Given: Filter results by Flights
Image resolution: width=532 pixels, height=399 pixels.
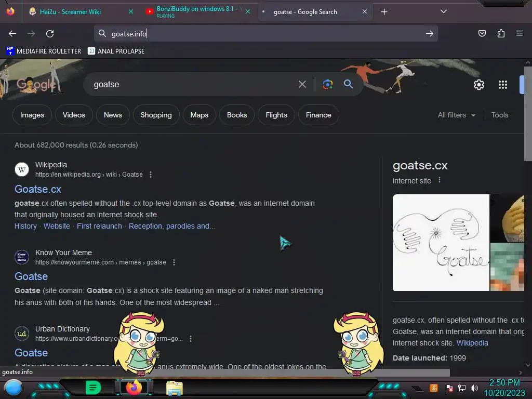Looking at the screenshot, I should click(x=276, y=115).
